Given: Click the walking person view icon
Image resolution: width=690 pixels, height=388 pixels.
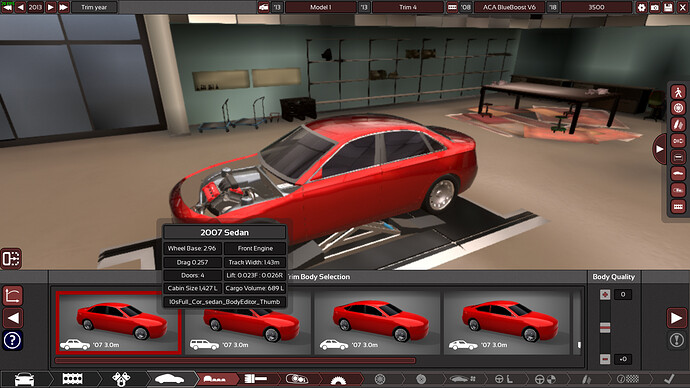Looking at the screenshot, I should pyautogui.click(x=678, y=92).
